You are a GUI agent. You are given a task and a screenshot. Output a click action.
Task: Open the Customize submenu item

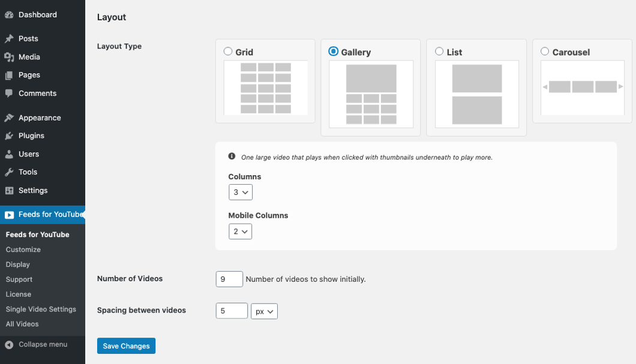[23, 249]
